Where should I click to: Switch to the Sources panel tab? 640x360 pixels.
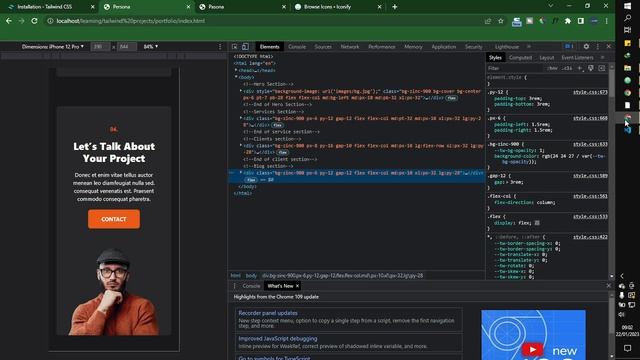pyautogui.click(x=323, y=47)
